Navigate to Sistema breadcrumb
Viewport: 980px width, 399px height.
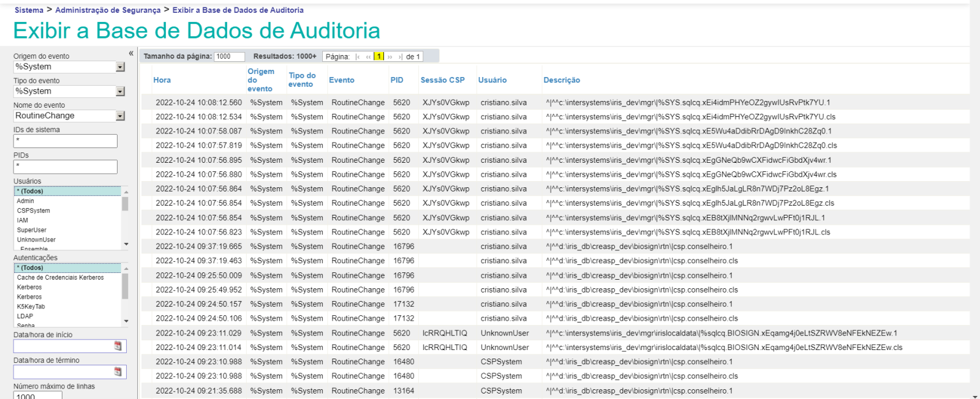pyautogui.click(x=29, y=10)
